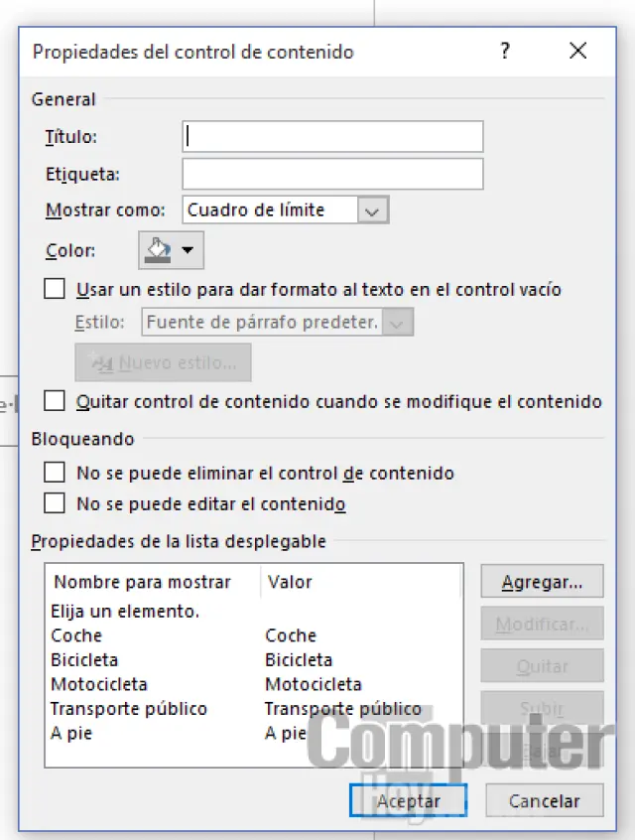Open the Color paint bucket picker
Viewport: 635px width, 840px height.
[x=171, y=250]
